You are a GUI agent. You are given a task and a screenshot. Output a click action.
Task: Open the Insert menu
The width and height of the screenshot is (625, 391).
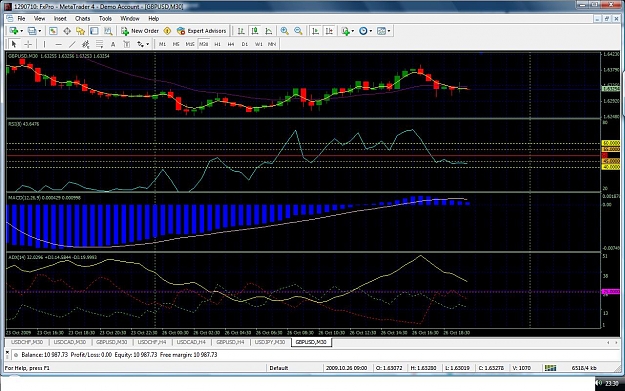[x=60, y=18]
